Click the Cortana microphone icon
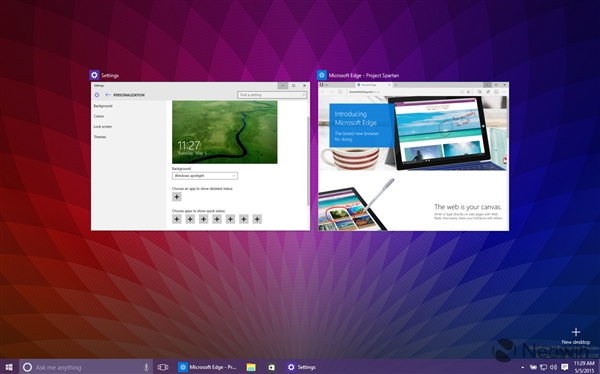 point(146,367)
